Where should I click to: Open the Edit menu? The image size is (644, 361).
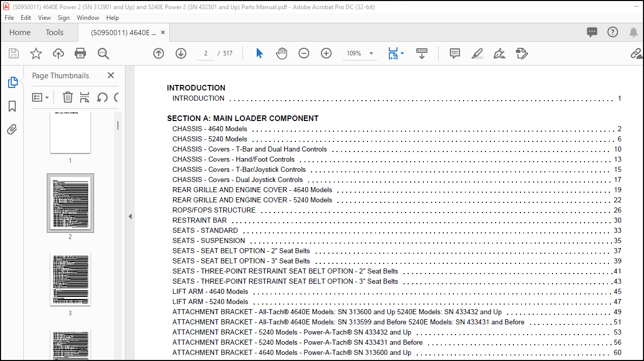(26, 17)
